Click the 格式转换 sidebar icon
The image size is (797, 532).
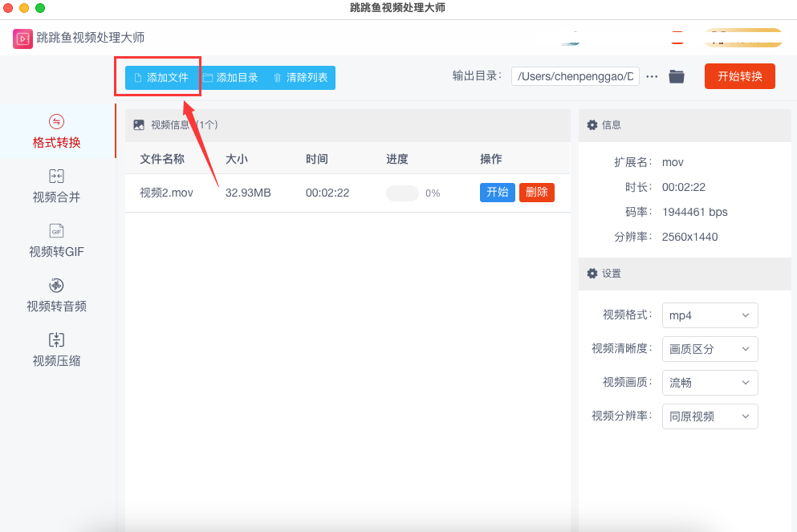point(56,122)
